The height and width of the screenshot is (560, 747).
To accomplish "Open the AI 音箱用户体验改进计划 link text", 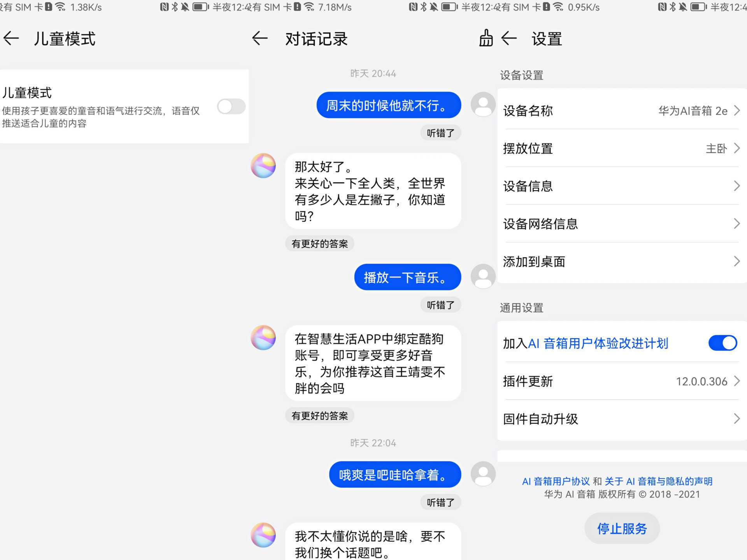I will (x=598, y=343).
